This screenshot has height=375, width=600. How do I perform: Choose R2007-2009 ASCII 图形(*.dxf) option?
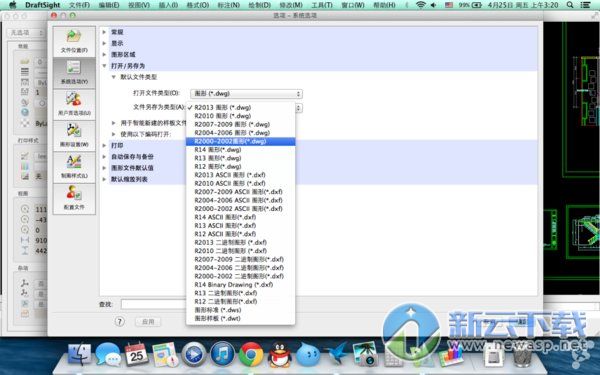pyautogui.click(x=240, y=192)
